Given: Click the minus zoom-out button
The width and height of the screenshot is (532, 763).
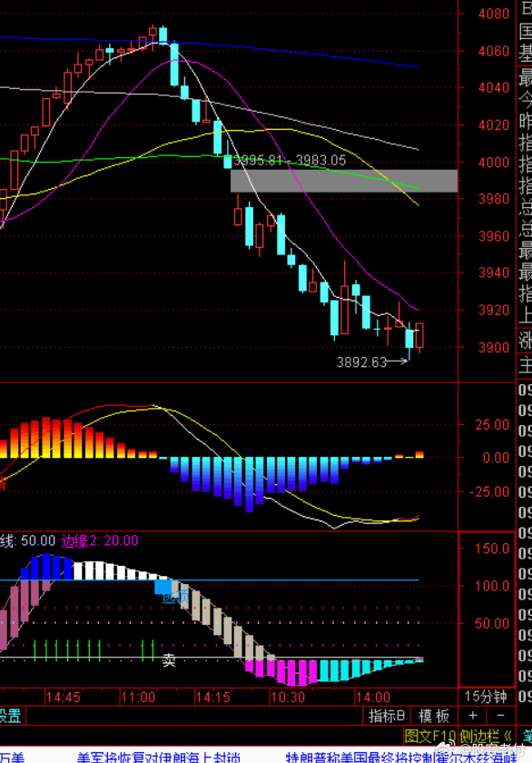Looking at the screenshot, I should tap(501, 716).
